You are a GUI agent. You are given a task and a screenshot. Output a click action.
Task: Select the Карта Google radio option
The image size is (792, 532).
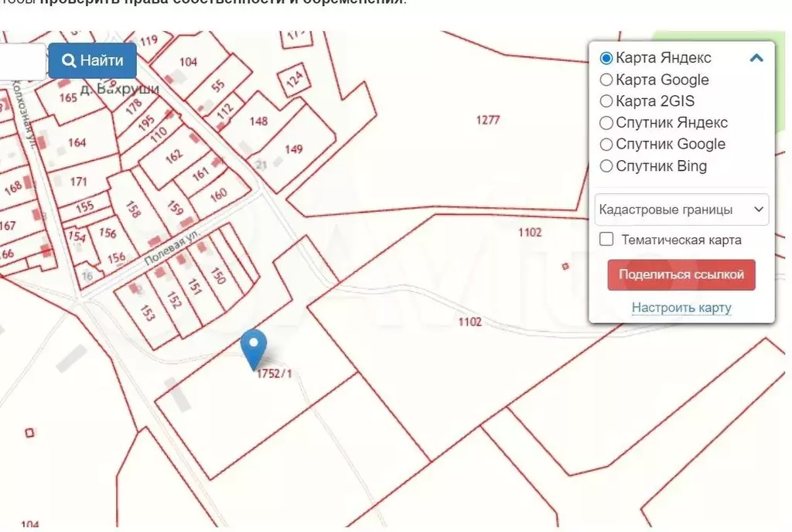click(606, 80)
